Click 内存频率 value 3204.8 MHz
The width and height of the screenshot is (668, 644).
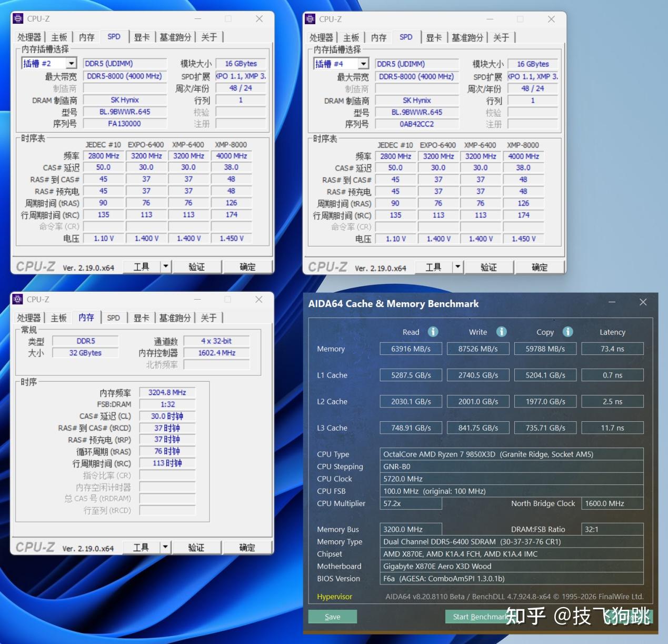167,392
